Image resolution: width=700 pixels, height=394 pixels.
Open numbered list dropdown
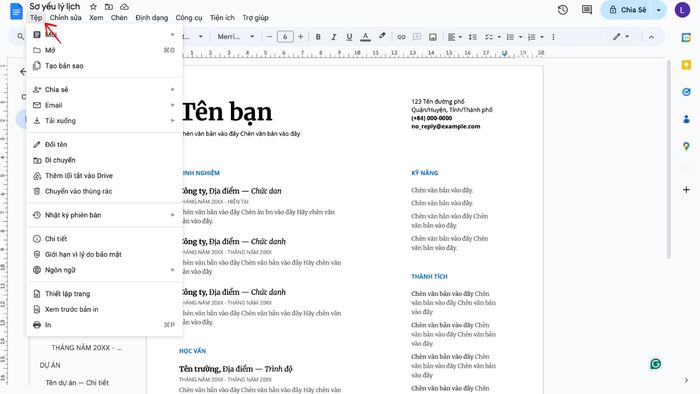[536, 37]
